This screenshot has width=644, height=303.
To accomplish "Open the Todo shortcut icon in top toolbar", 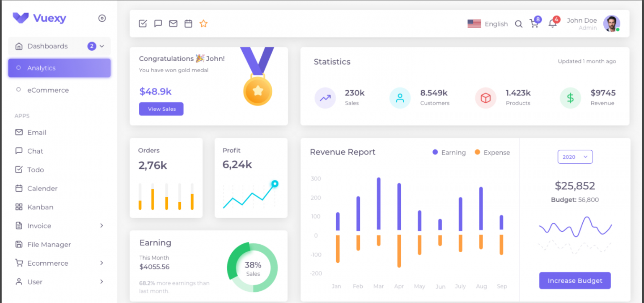I will pos(143,24).
